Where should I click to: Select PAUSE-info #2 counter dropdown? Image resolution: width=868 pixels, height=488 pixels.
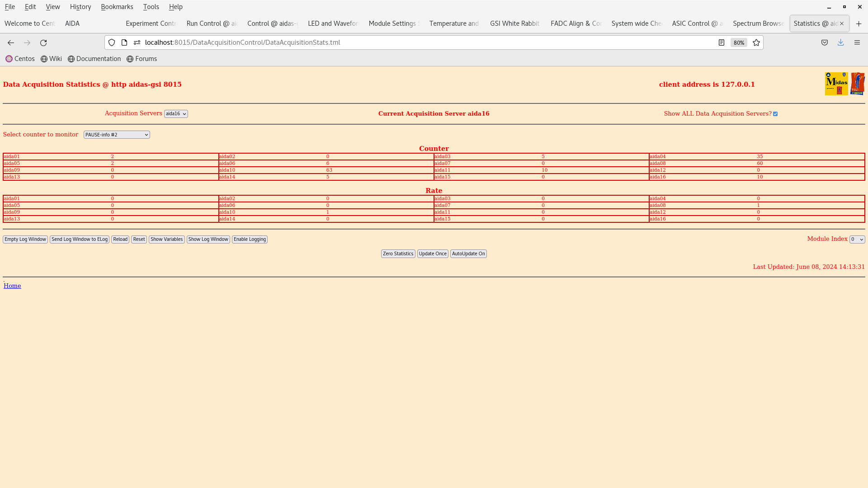coord(116,135)
